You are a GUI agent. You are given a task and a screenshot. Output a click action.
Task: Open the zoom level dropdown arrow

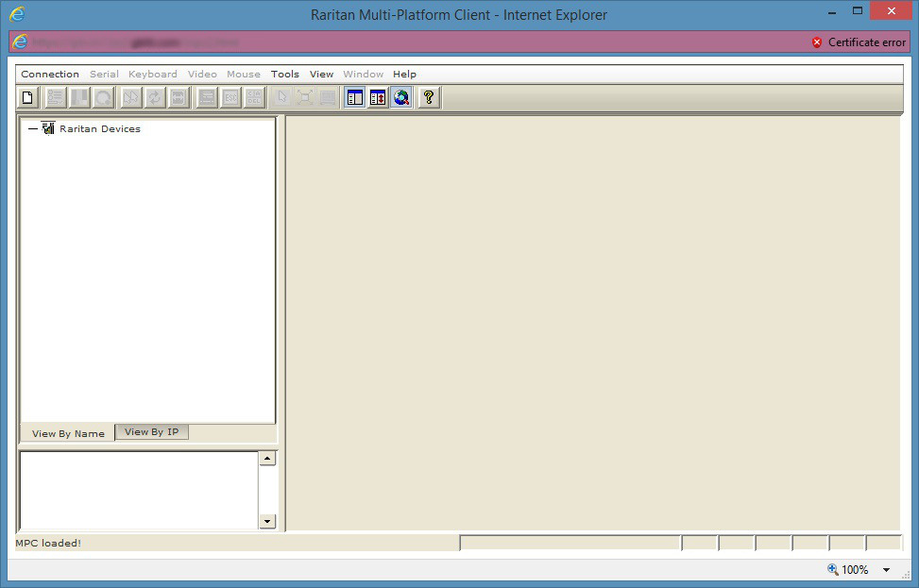click(886, 570)
